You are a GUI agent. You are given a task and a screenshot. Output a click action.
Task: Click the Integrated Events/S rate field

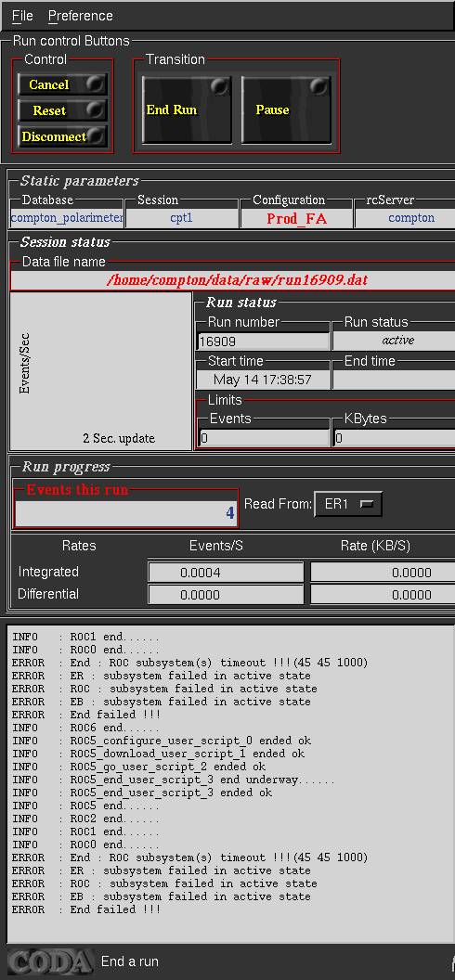click(226, 572)
